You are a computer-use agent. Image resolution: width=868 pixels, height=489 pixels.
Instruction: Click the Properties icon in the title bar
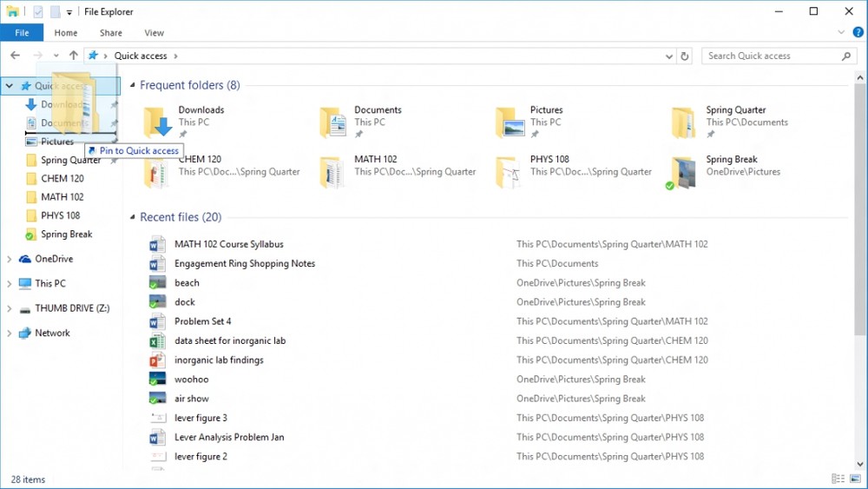(38, 12)
